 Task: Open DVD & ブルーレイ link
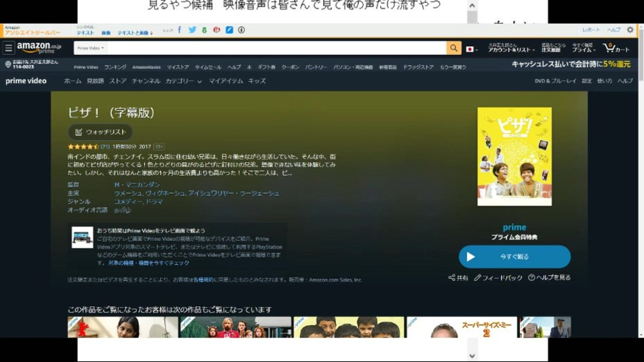pos(555,81)
